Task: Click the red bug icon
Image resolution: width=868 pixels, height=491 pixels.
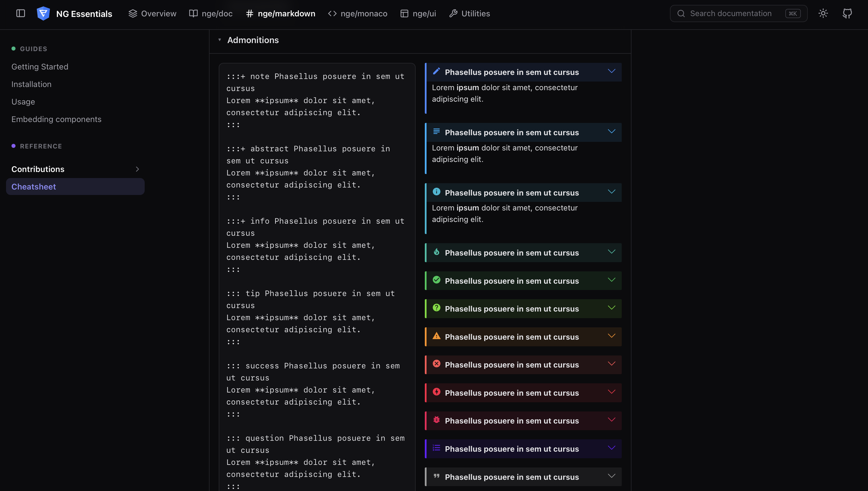Action: coord(436,420)
